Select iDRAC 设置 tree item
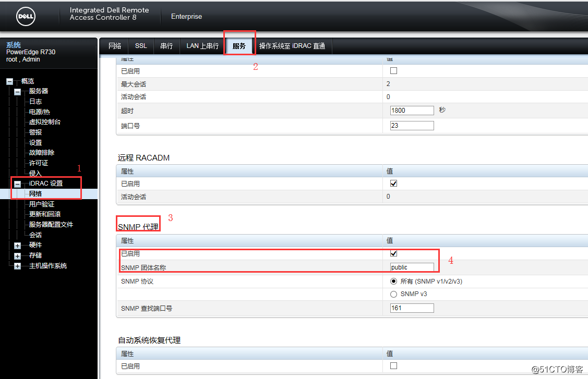Viewport: 588px width, 379px height. pos(46,184)
